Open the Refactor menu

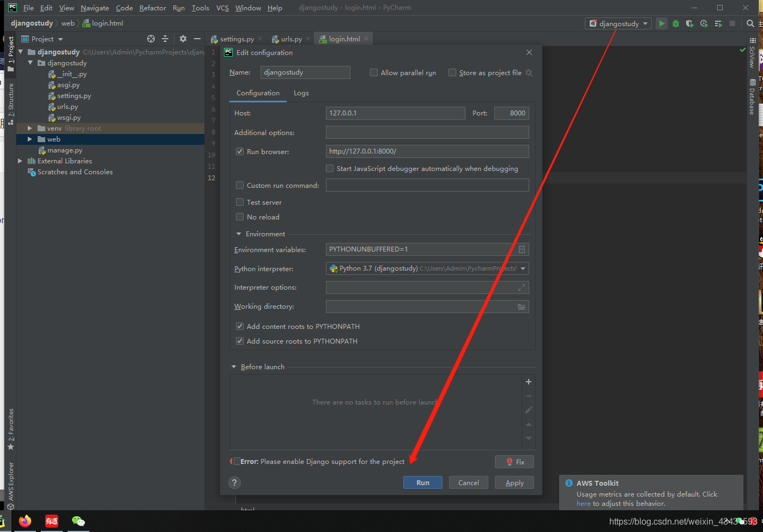[x=153, y=8]
